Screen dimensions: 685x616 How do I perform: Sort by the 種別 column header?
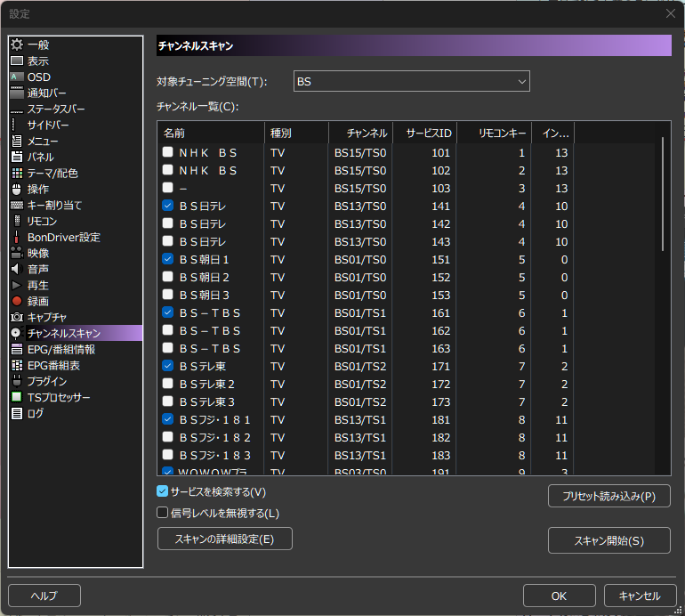(296, 133)
